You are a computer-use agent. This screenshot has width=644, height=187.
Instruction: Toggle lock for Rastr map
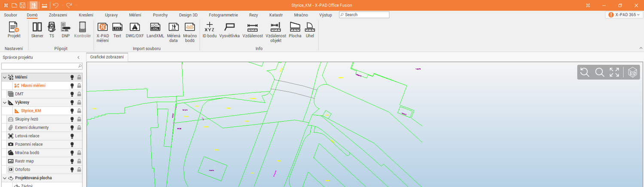[79, 161]
